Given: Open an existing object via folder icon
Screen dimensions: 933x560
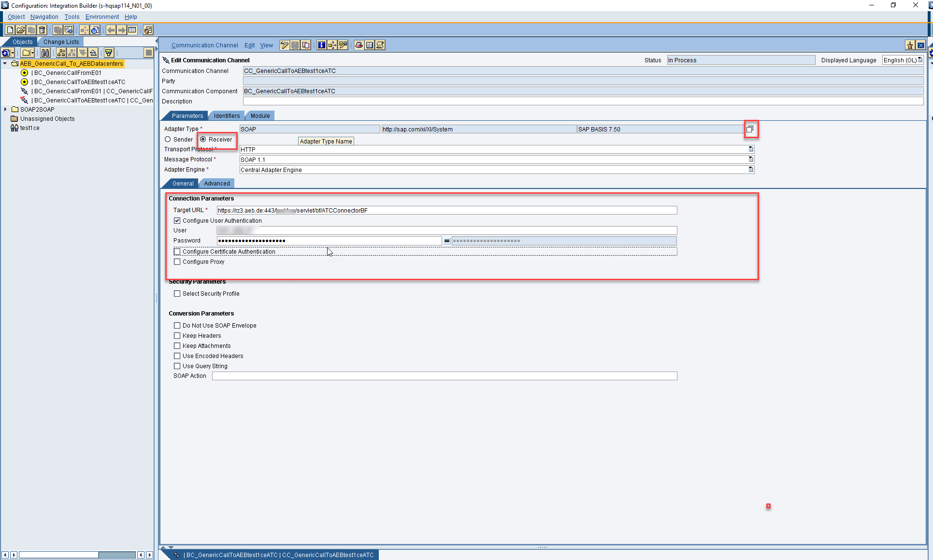Looking at the screenshot, I should pos(21,29).
